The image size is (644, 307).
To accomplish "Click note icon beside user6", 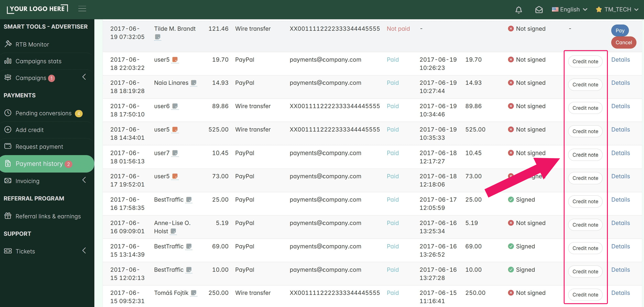I will (x=175, y=106).
